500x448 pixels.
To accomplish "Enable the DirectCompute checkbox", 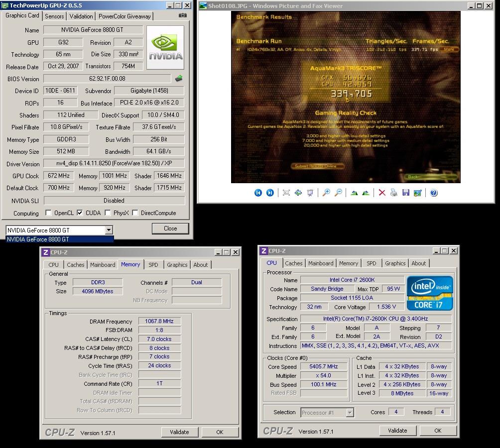I will (x=135, y=213).
